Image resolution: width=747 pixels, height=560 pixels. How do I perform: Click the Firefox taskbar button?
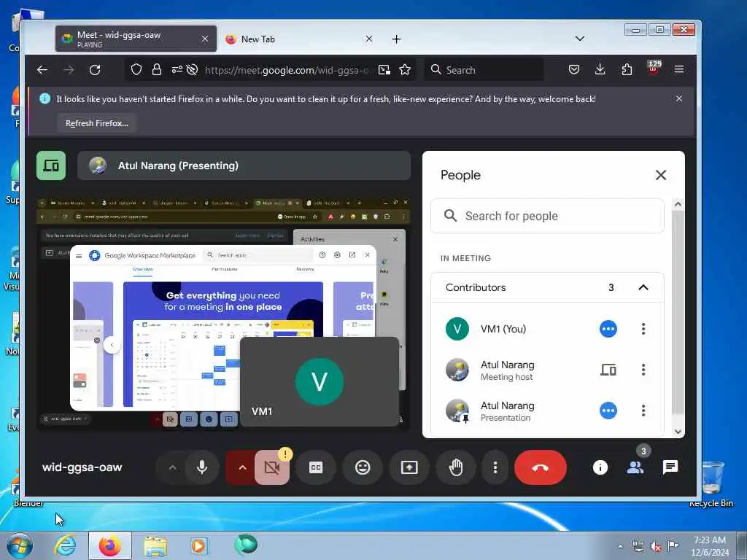[110, 545]
